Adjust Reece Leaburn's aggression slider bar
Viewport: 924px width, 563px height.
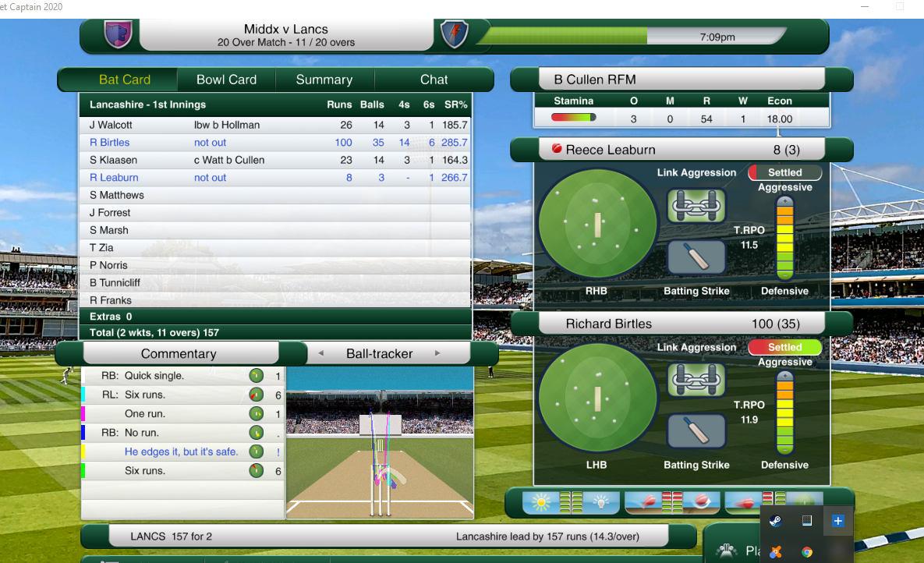coord(784,238)
